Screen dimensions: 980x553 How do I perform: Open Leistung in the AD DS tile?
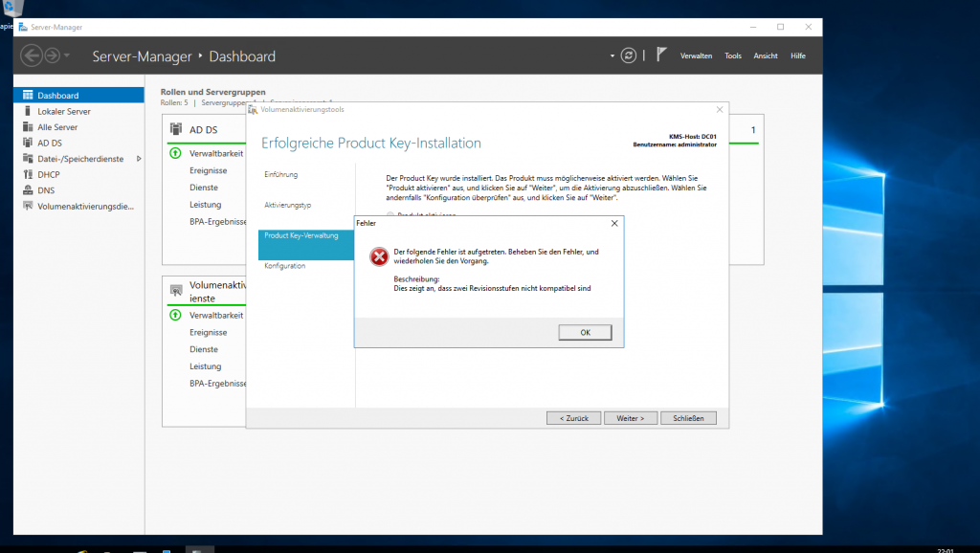205,205
